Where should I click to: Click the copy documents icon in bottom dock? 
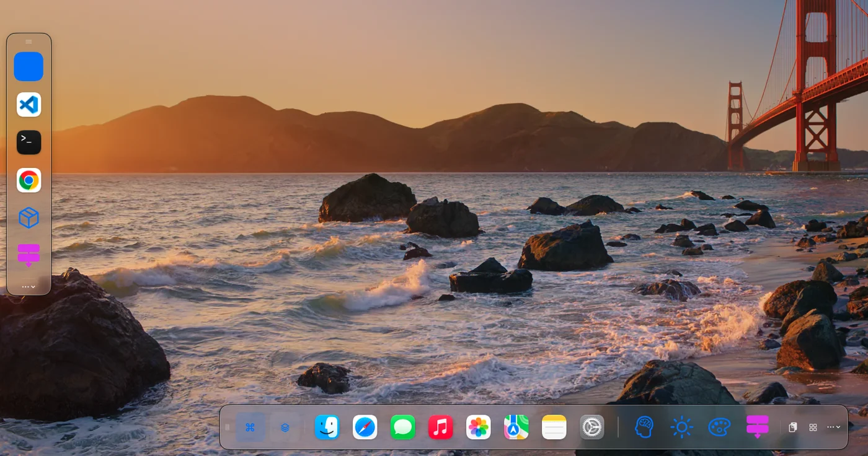point(792,427)
